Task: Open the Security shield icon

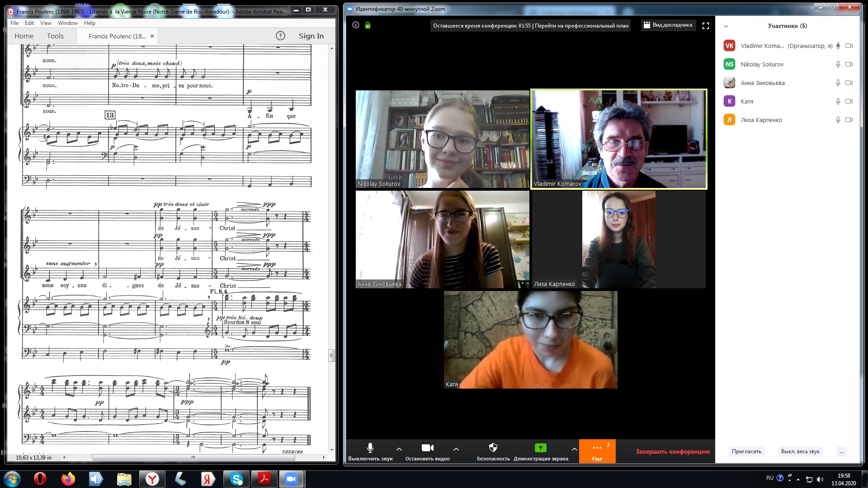Action: point(493,447)
